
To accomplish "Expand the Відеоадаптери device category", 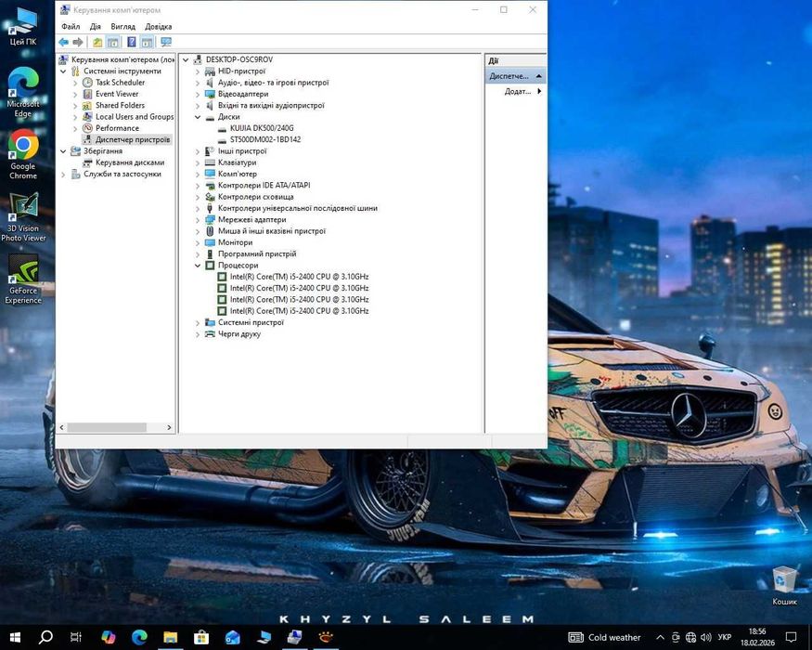I will pos(198,95).
